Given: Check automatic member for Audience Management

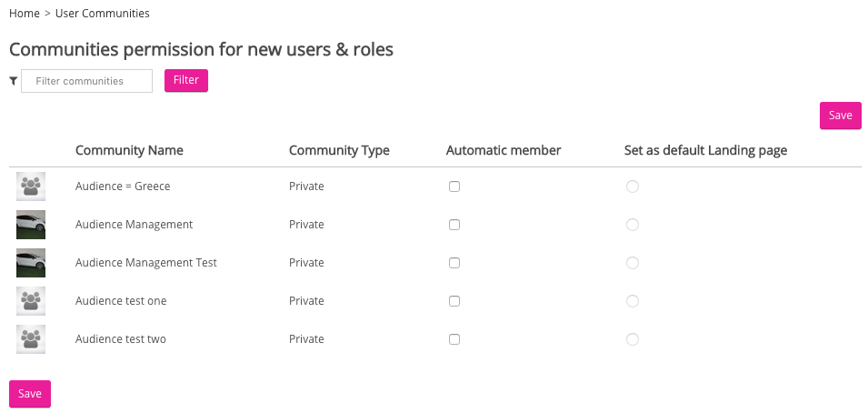Looking at the screenshot, I should [454, 225].
